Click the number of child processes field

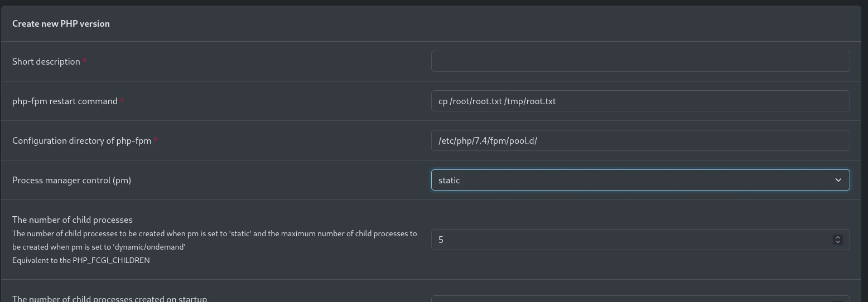(x=640, y=240)
